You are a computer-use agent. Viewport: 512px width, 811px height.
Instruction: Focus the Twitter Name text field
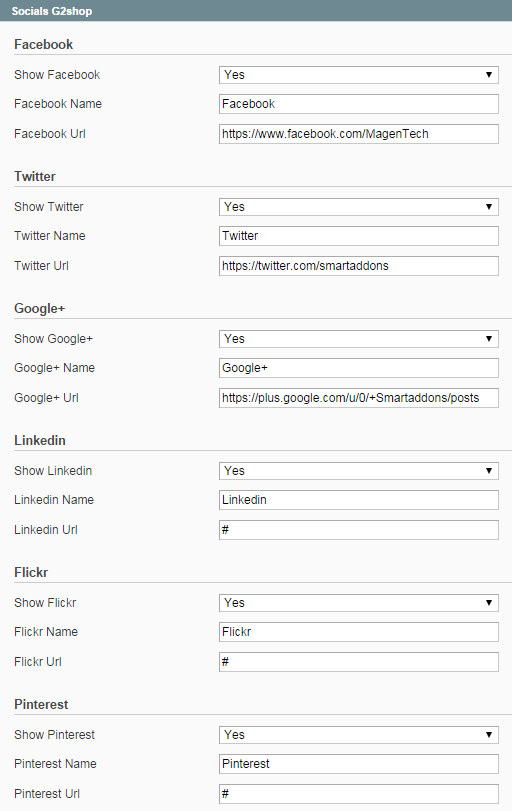coord(358,236)
